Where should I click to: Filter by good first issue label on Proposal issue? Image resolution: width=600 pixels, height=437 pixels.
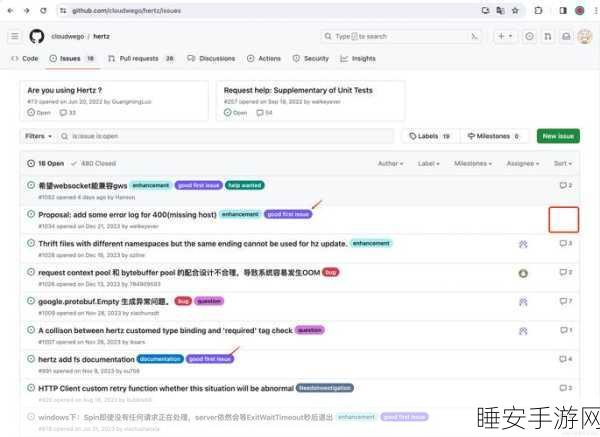(x=288, y=214)
